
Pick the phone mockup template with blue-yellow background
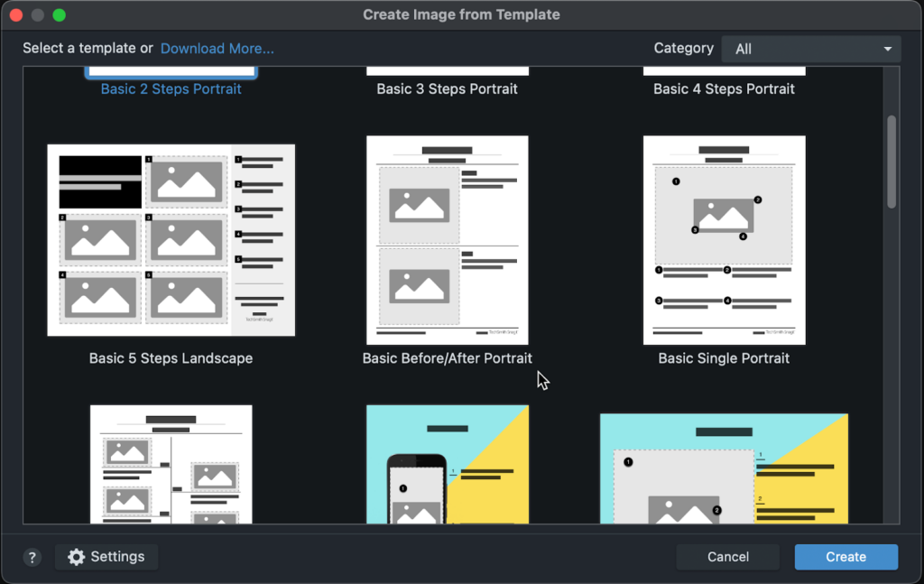click(447, 464)
